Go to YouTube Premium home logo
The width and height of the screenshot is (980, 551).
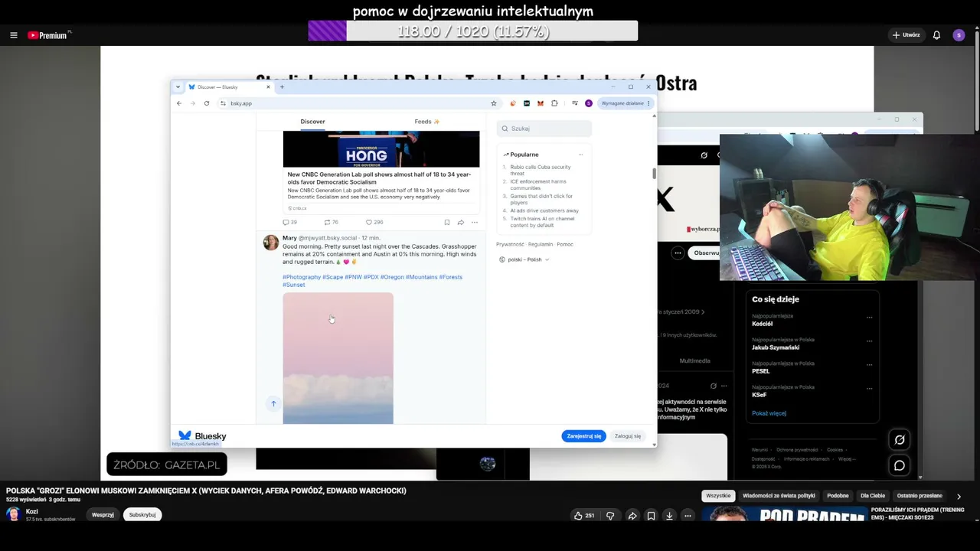49,35
